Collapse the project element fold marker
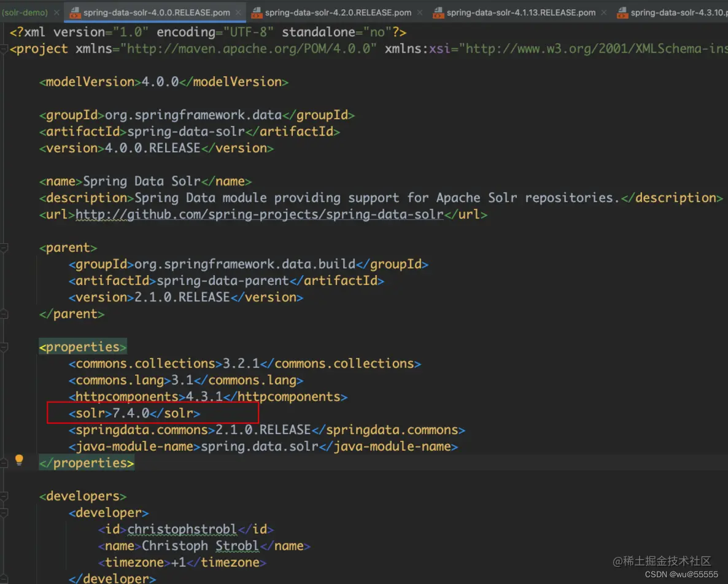This screenshot has height=584, width=728. click(4, 49)
